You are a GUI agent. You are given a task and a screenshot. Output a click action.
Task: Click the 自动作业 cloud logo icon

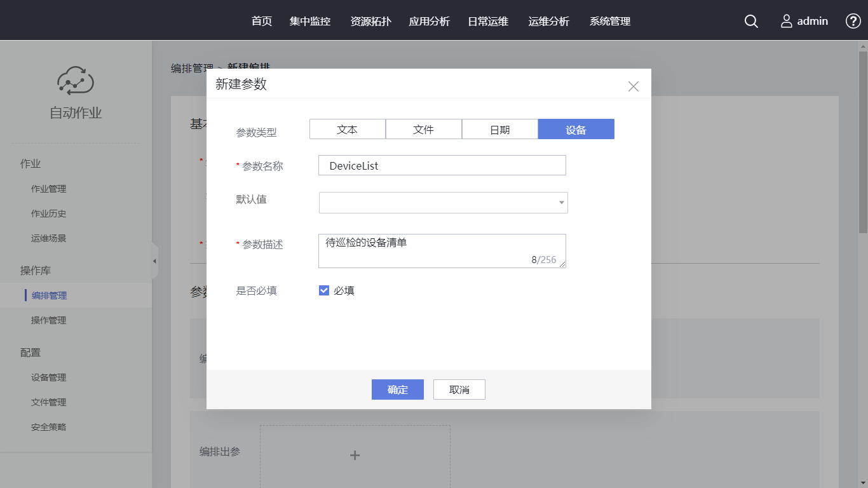[x=76, y=81]
